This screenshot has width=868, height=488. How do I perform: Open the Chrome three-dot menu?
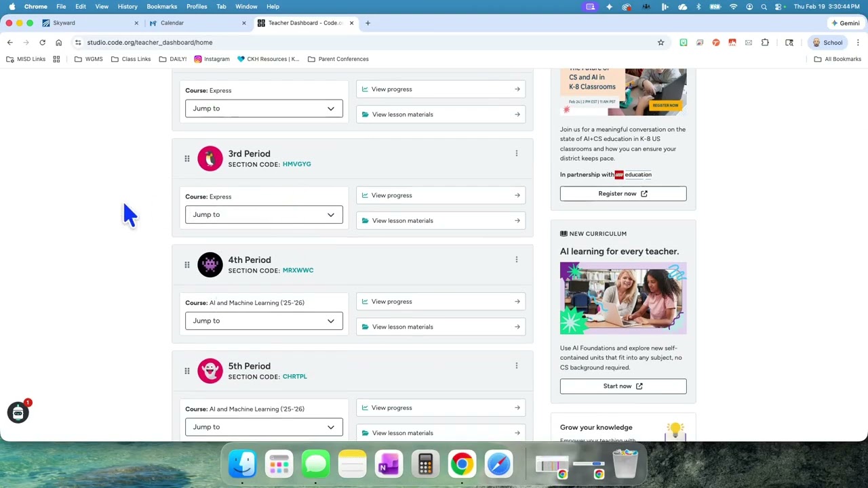click(x=858, y=43)
